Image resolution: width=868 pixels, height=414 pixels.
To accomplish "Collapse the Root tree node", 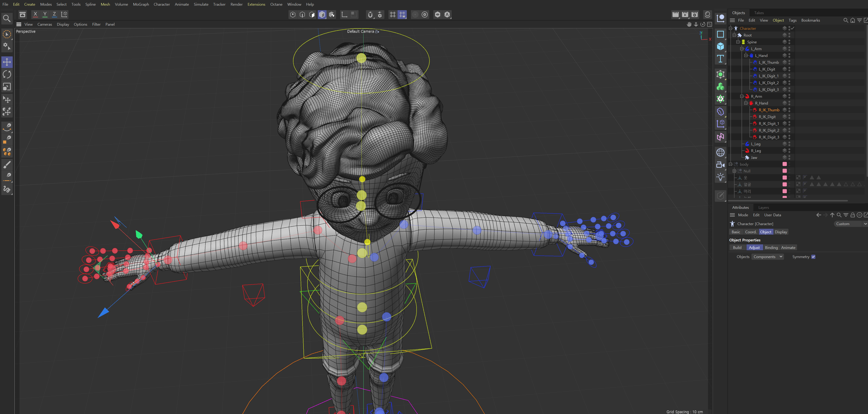I will tap(734, 35).
